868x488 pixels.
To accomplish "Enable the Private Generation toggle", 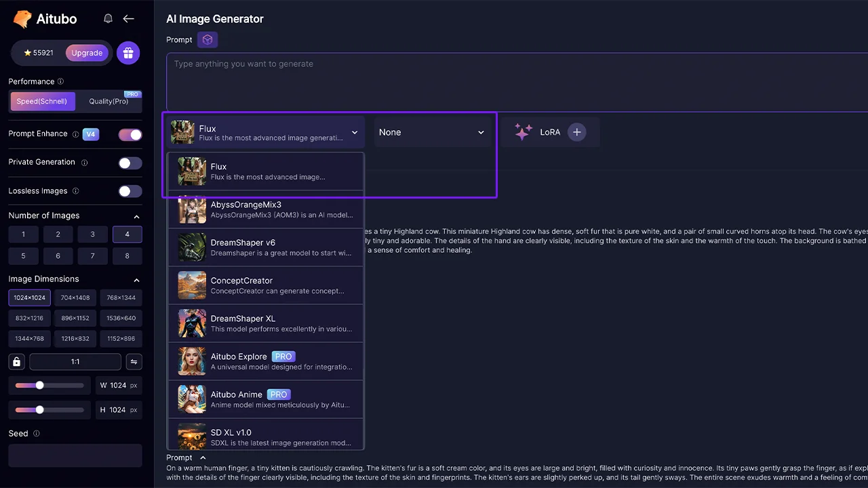I will click(x=130, y=163).
